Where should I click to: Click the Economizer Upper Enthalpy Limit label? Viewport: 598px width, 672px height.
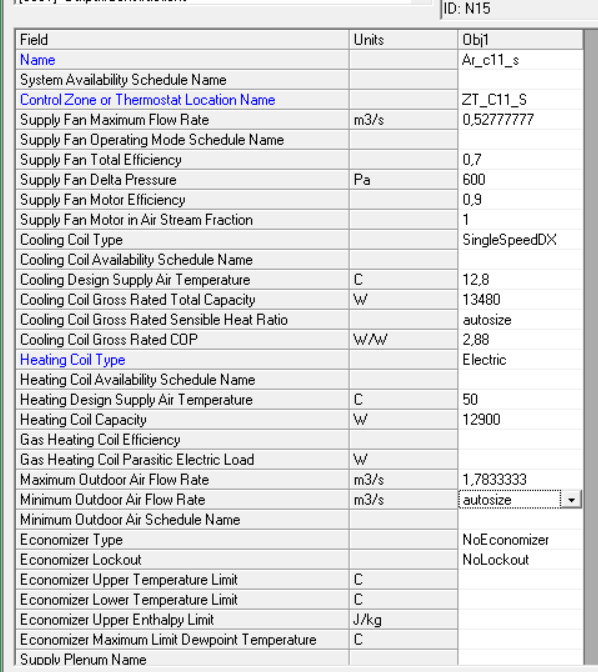click(x=117, y=620)
